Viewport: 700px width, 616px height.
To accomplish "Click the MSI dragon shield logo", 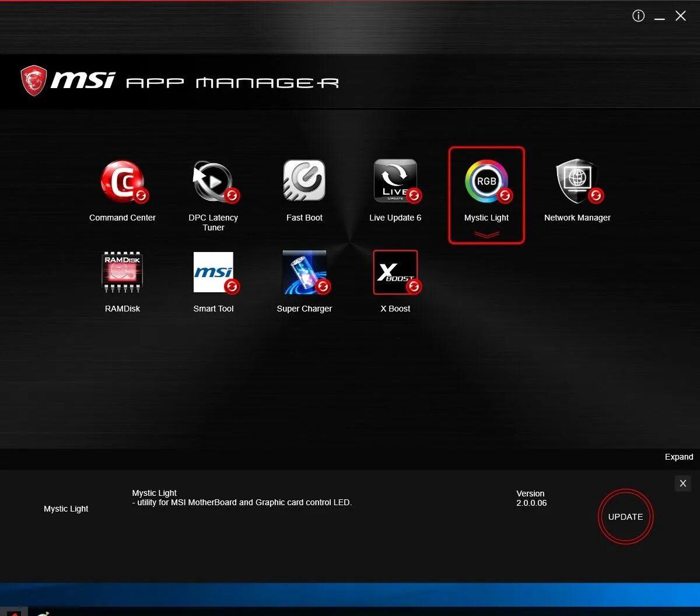I will coord(34,80).
